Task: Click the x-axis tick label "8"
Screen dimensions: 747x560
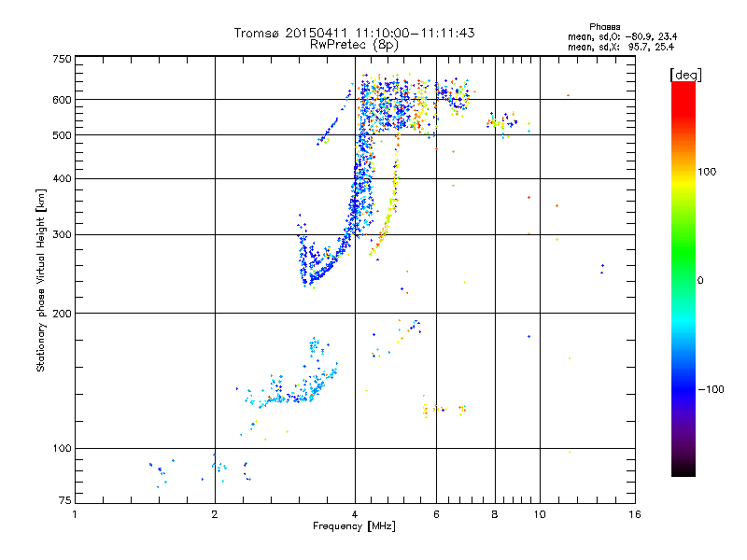Action: point(495,514)
